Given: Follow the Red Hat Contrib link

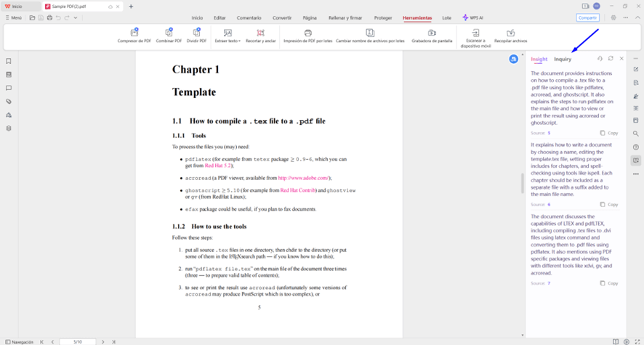Looking at the screenshot, I should [x=298, y=190].
